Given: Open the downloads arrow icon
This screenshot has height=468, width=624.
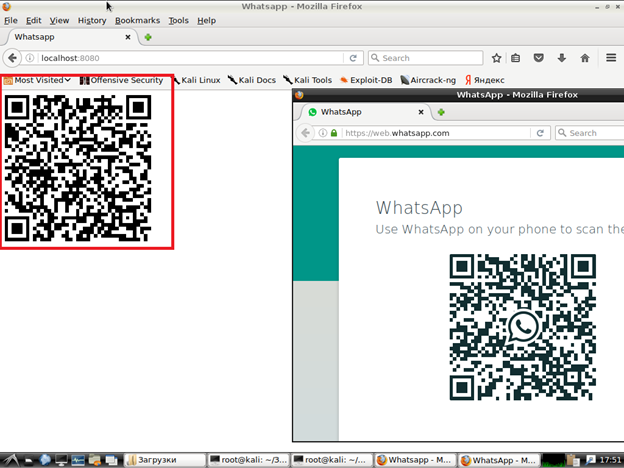Looking at the screenshot, I should point(561,58).
